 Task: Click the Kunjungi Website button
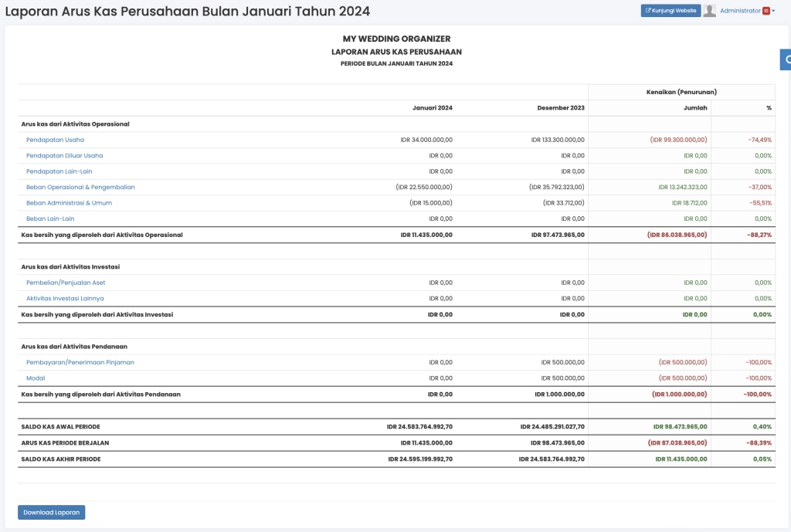670,10
